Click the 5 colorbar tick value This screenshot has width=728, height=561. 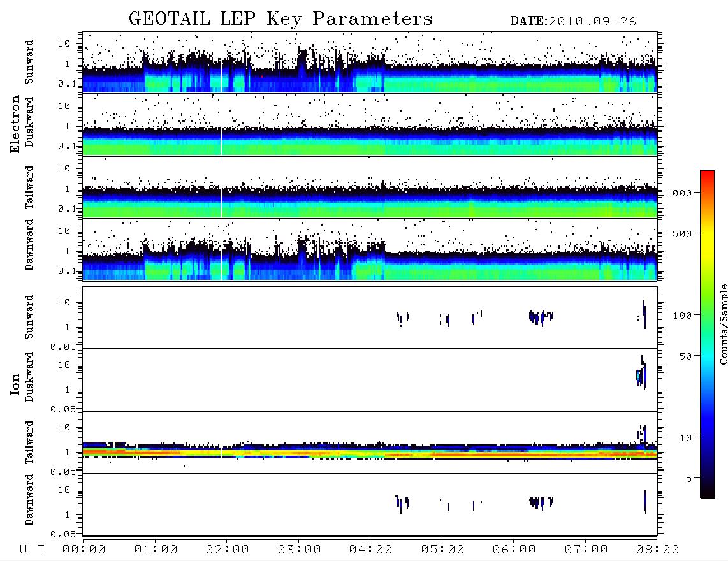click(x=689, y=479)
